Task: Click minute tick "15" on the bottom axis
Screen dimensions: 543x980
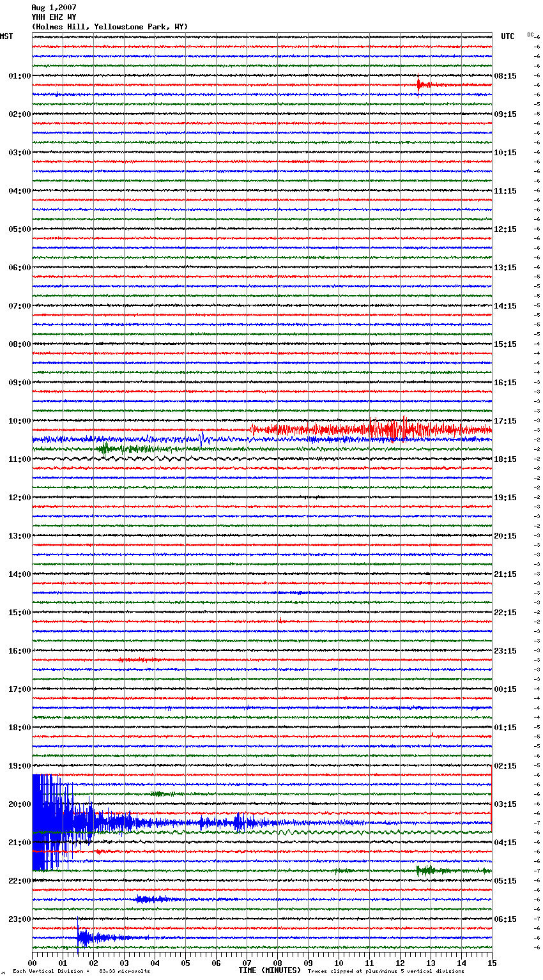Action: tap(491, 962)
